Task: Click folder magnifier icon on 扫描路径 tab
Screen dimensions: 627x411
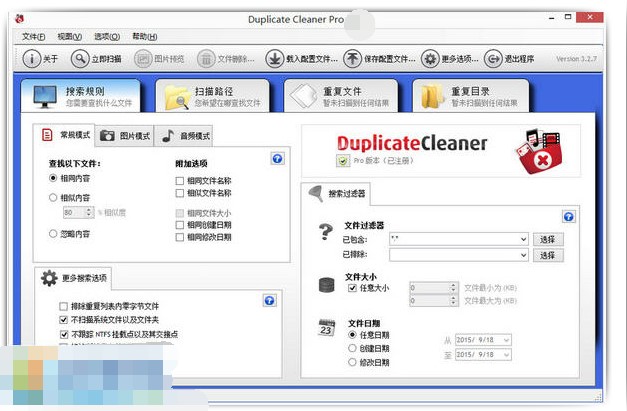Action: [176, 97]
